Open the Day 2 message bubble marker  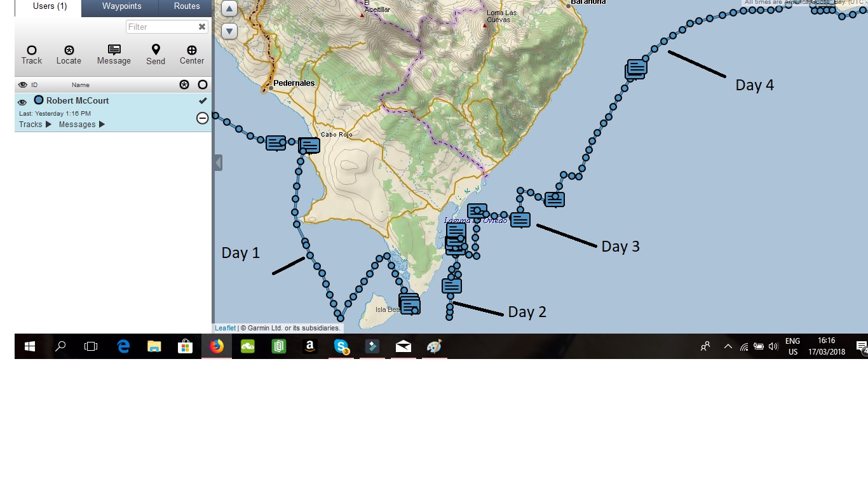(452, 285)
